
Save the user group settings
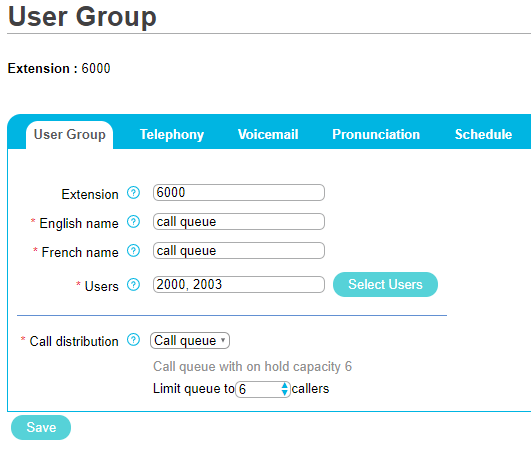(x=41, y=427)
